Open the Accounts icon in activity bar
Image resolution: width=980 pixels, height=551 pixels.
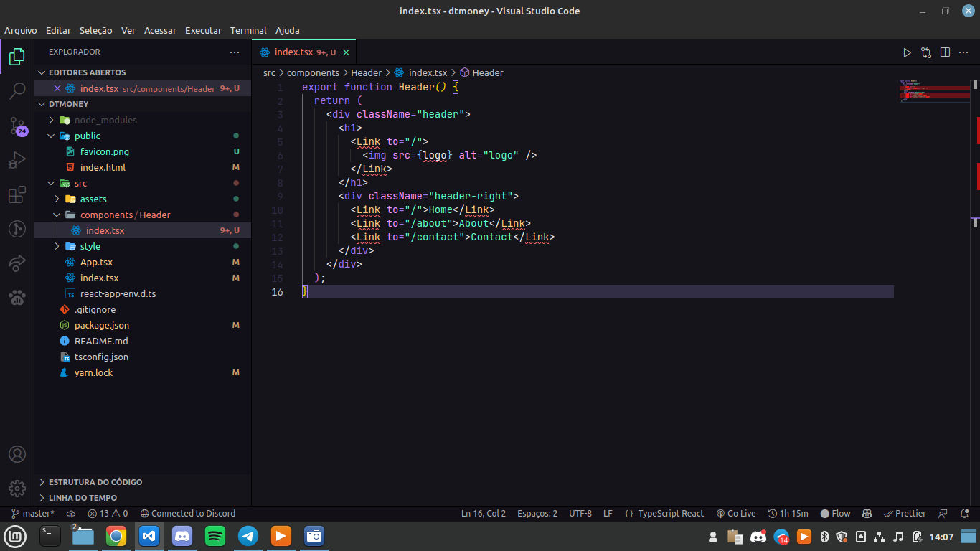coord(17,454)
